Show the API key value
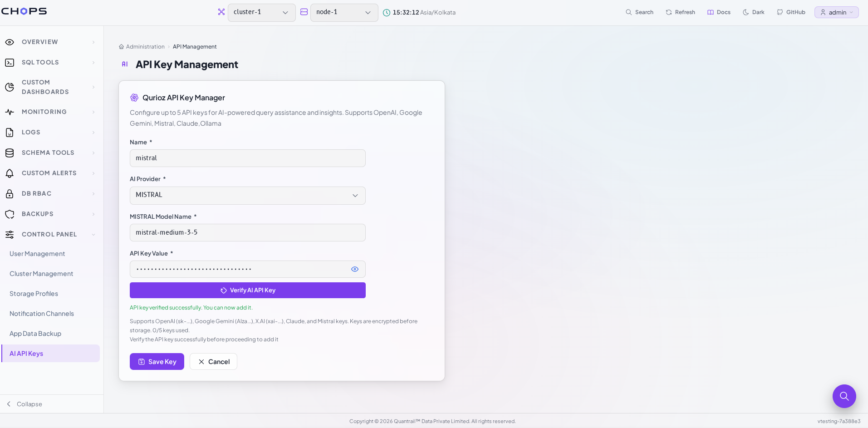Viewport: 868px width, 428px height. click(x=355, y=269)
